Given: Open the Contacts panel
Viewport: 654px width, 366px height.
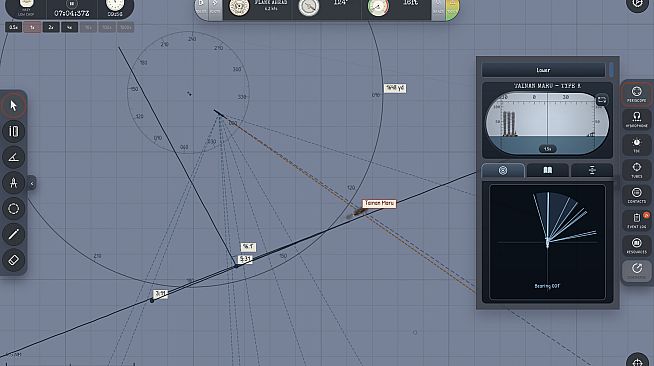Looking at the screenshot, I should pyautogui.click(x=636, y=195).
